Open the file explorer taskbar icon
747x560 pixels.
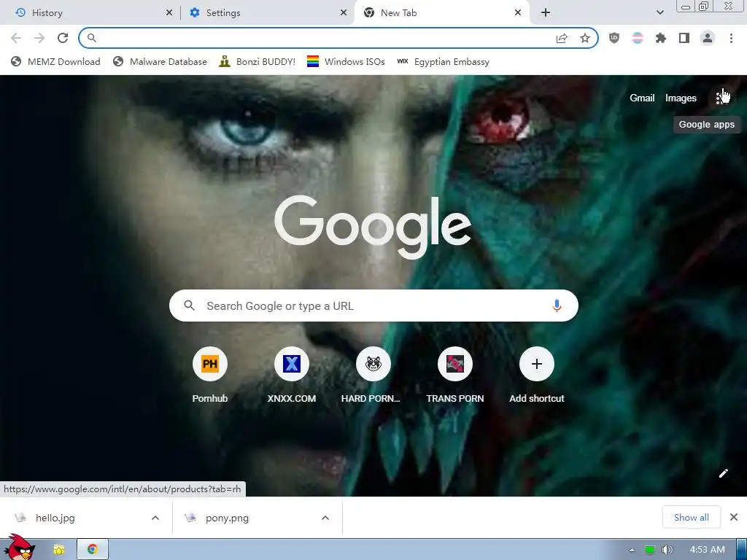coord(59,550)
